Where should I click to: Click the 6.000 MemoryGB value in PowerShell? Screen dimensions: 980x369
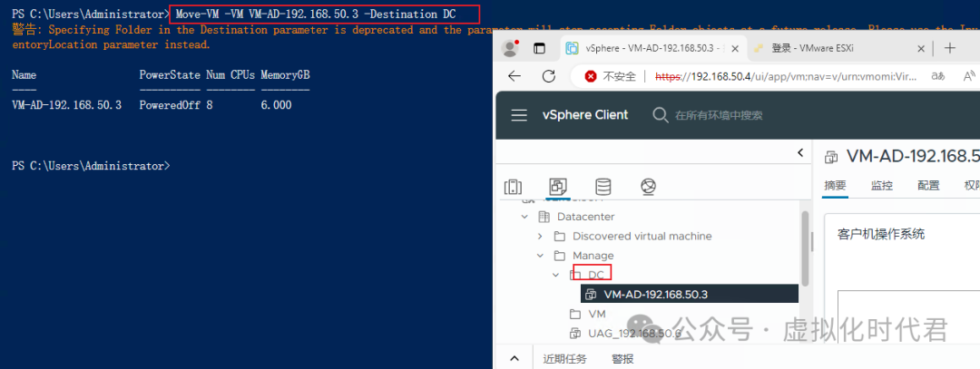(276, 105)
